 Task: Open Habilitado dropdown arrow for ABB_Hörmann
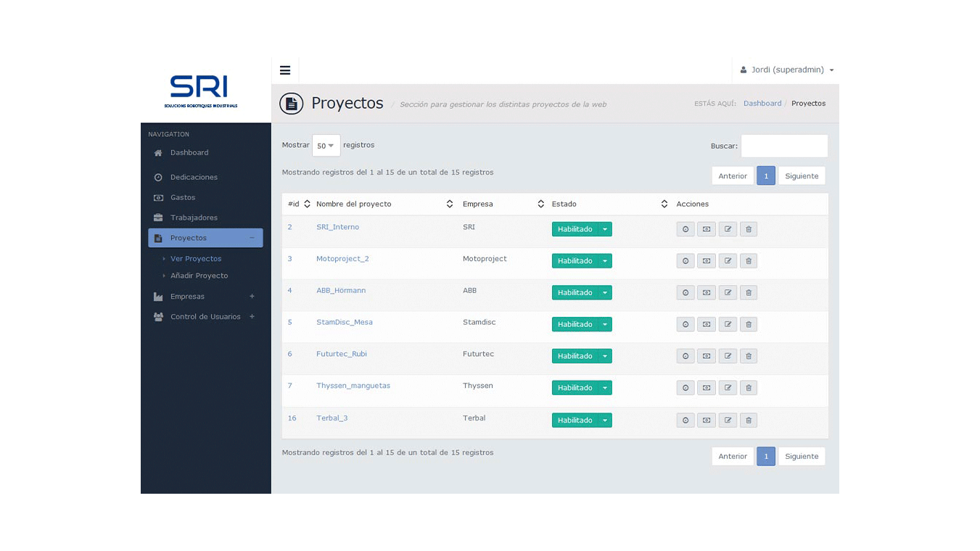pyautogui.click(x=605, y=293)
